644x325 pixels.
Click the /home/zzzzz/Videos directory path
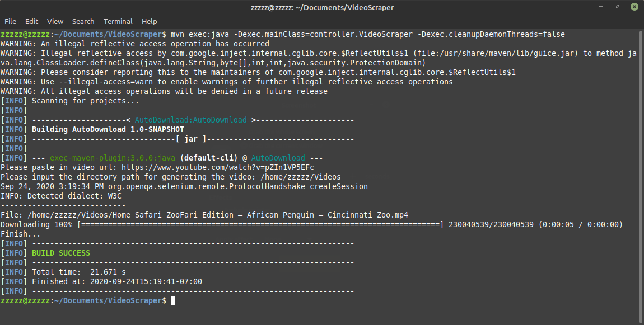(x=301, y=177)
